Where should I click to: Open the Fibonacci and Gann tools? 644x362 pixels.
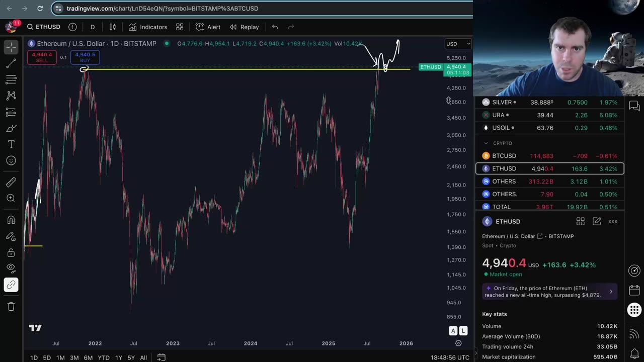pos(11,79)
